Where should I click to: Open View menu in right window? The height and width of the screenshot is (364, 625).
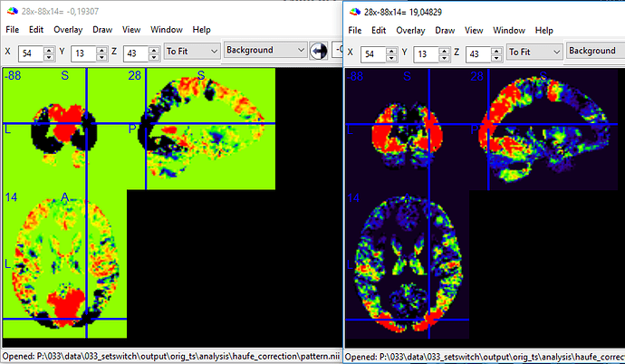(474, 30)
